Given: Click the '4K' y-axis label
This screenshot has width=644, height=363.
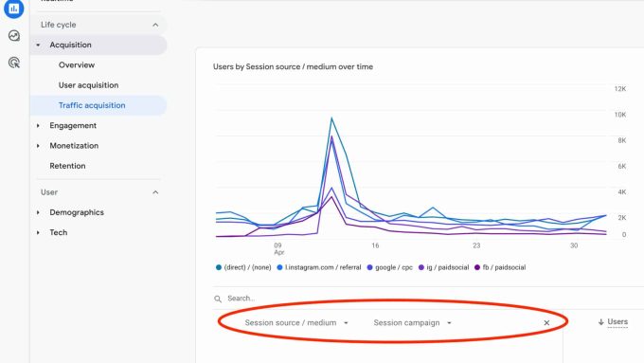Looking at the screenshot, I should coord(622,192).
